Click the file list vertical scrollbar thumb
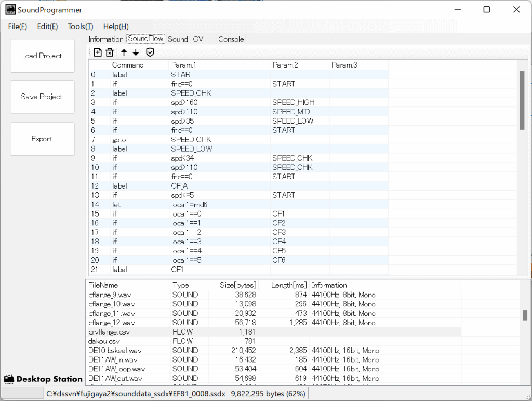 coord(525,315)
